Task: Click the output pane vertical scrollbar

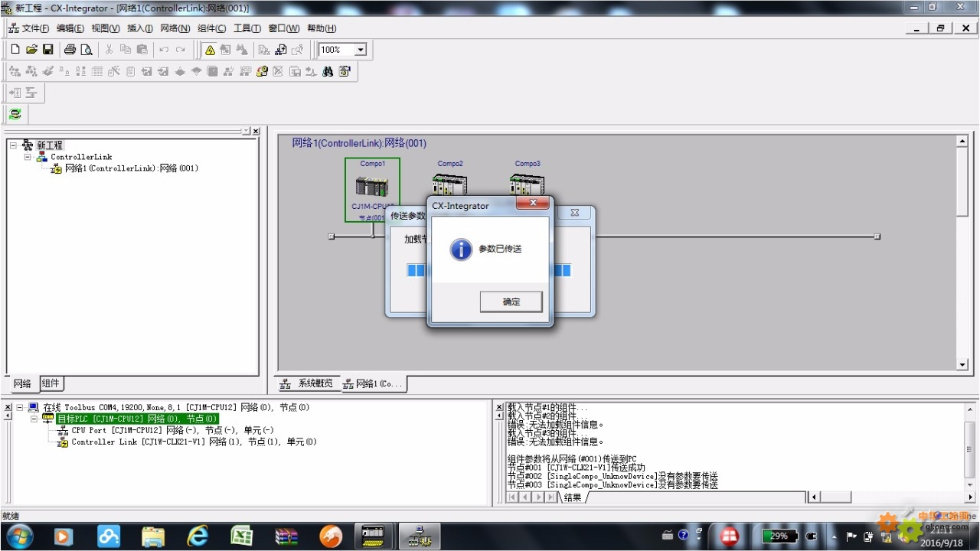Action: click(x=970, y=446)
